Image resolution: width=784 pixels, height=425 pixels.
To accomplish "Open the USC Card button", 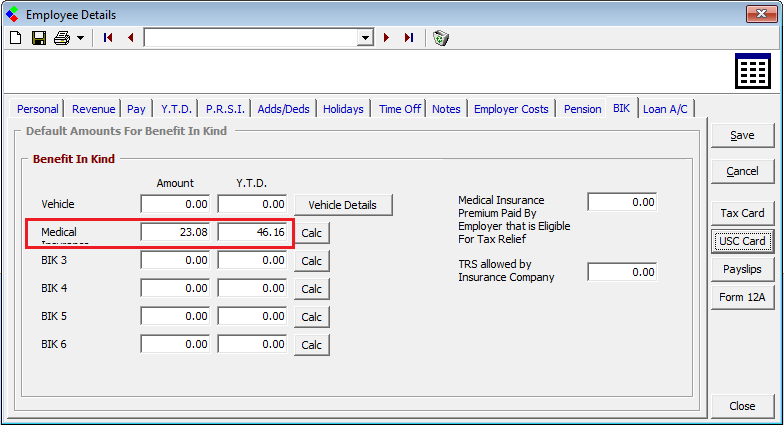I will coord(741,241).
